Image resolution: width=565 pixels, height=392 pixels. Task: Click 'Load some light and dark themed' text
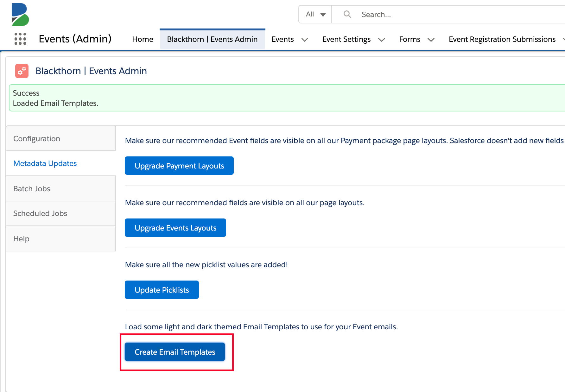coord(261,327)
